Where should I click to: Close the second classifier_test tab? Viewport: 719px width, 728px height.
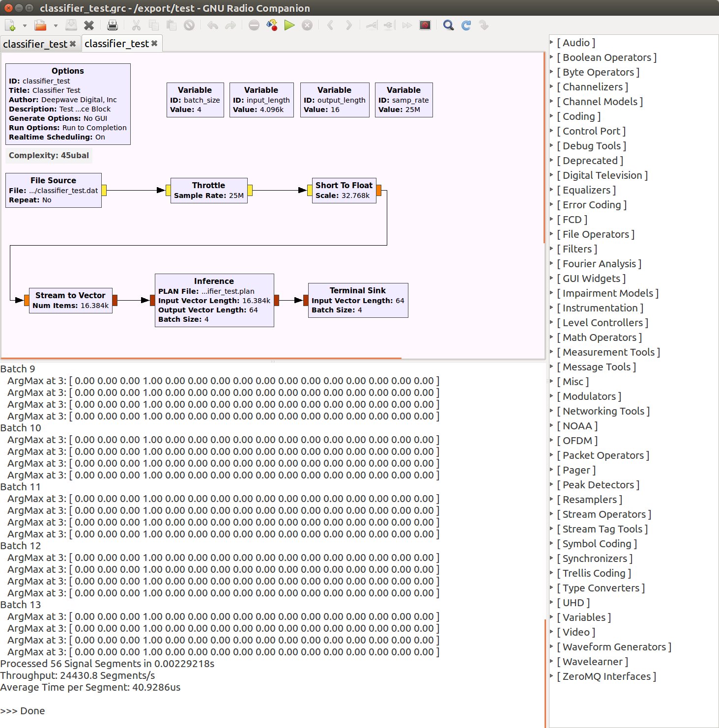tap(154, 43)
